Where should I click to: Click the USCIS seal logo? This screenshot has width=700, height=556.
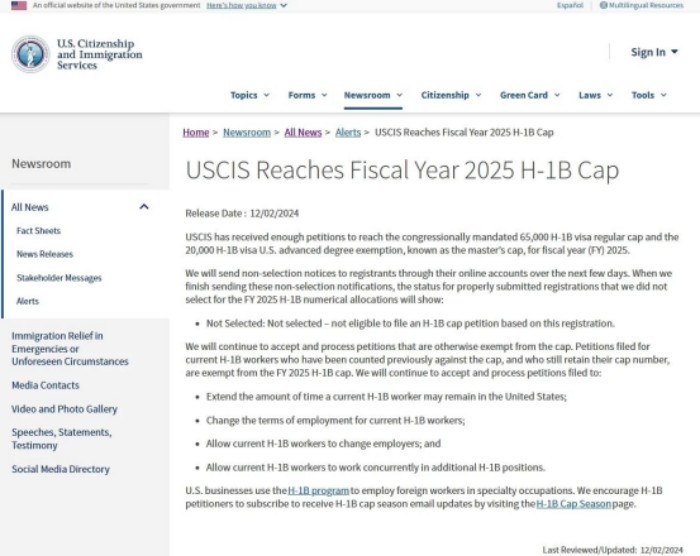30,54
